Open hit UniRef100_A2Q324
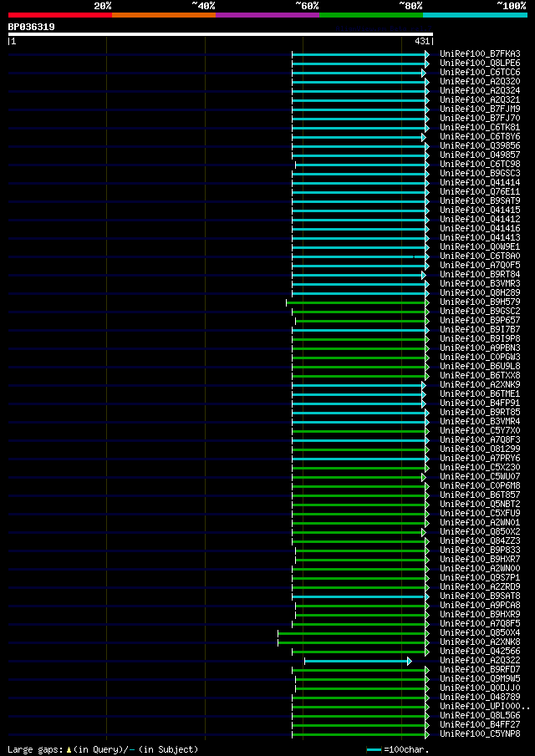Viewport: 535px width, 756px height. coord(480,91)
